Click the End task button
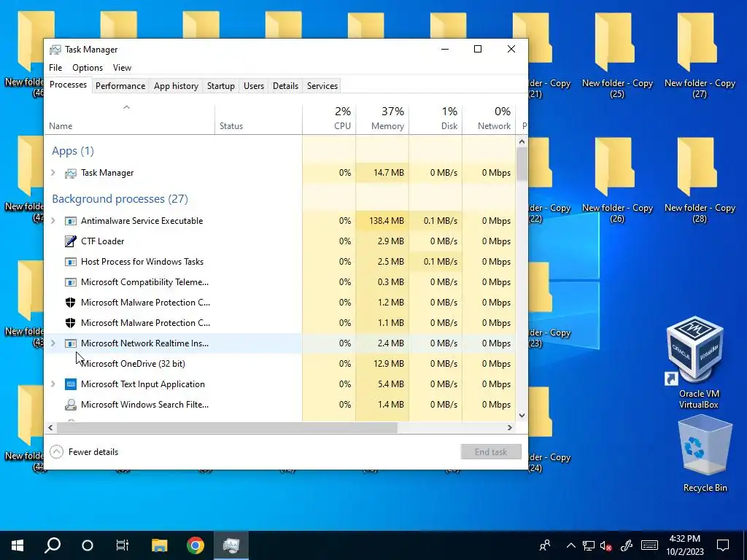The width and height of the screenshot is (747, 560). tap(491, 452)
